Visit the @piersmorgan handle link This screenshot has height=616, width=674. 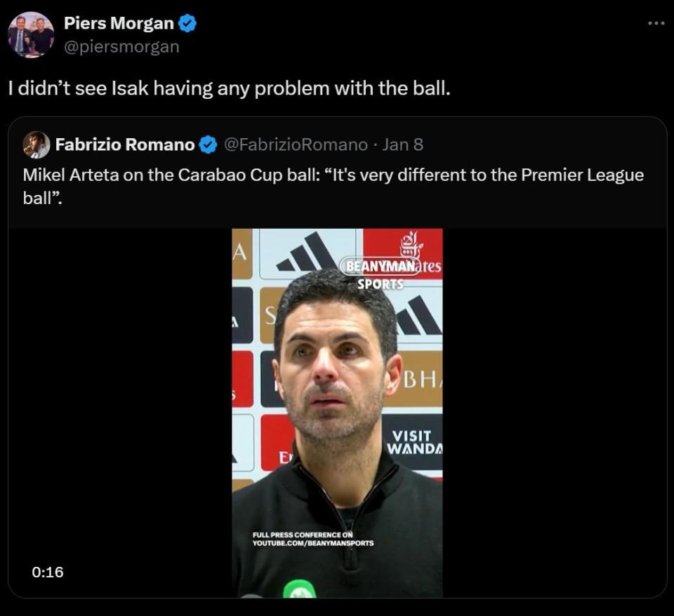tap(121, 46)
